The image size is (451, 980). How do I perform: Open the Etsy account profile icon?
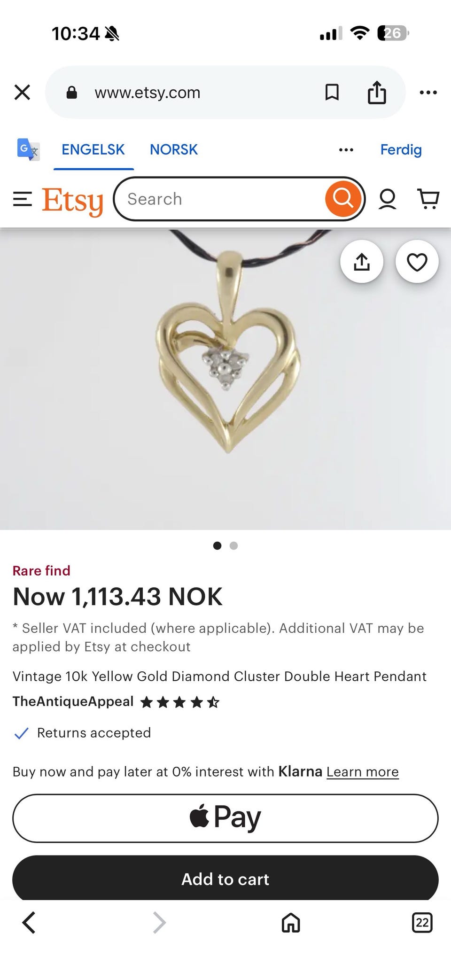point(388,199)
